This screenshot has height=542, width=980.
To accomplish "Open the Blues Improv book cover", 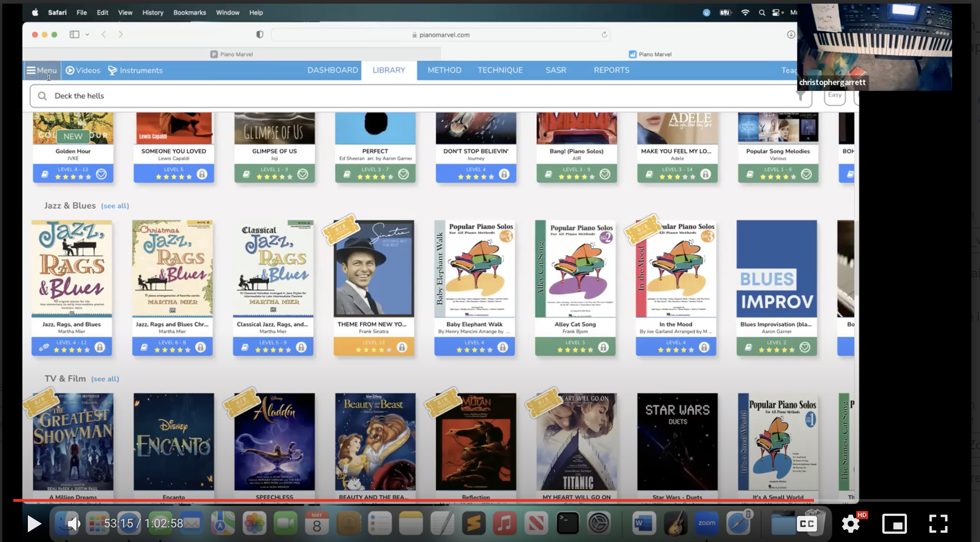I will pos(777,269).
